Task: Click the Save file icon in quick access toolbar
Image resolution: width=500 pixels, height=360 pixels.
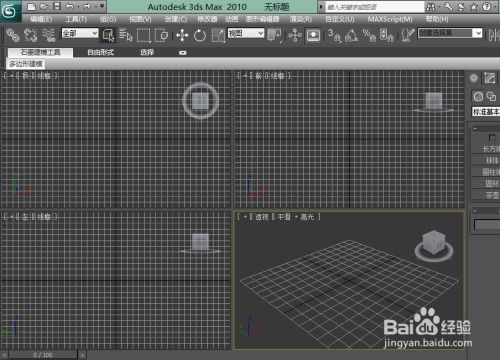Action: click(57, 6)
